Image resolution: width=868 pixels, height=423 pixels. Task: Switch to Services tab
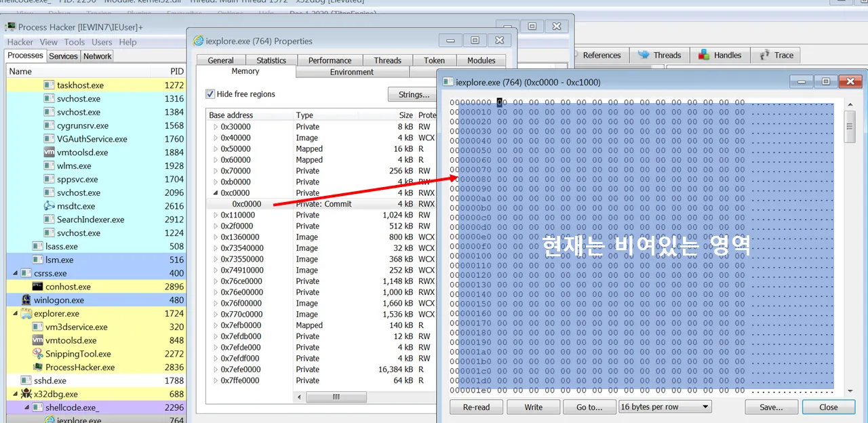[63, 56]
